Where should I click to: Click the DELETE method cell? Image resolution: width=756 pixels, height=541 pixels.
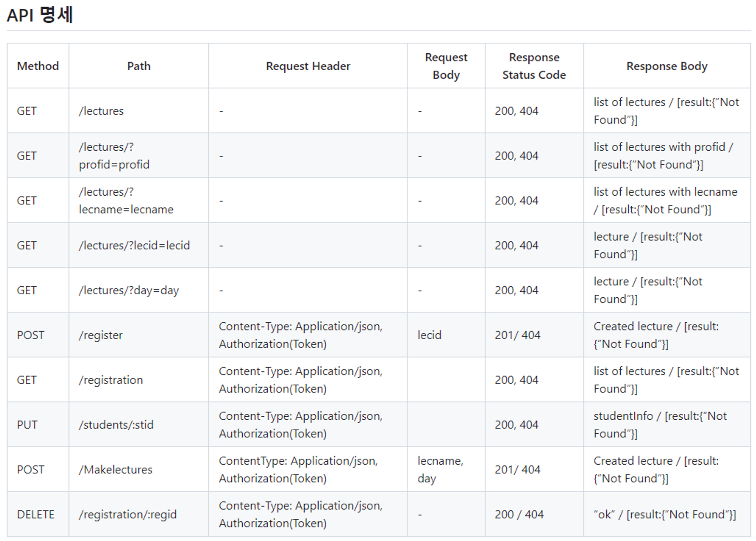(36, 515)
